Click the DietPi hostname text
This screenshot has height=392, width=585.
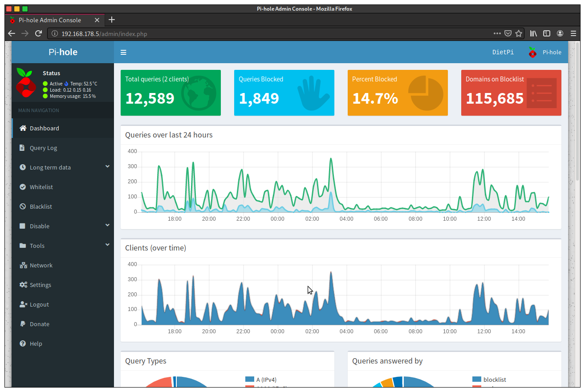503,52
